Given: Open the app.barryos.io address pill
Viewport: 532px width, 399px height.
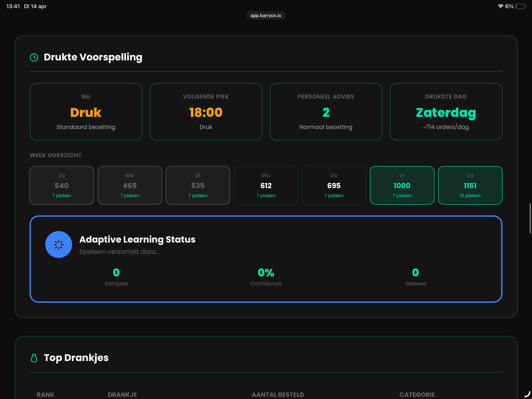Looking at the screenshot, I should point(266,15).
